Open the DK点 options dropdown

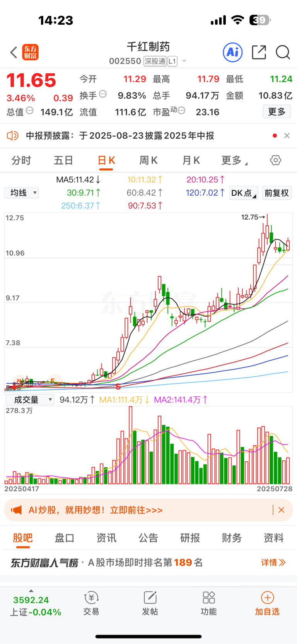tap(244, 193)
